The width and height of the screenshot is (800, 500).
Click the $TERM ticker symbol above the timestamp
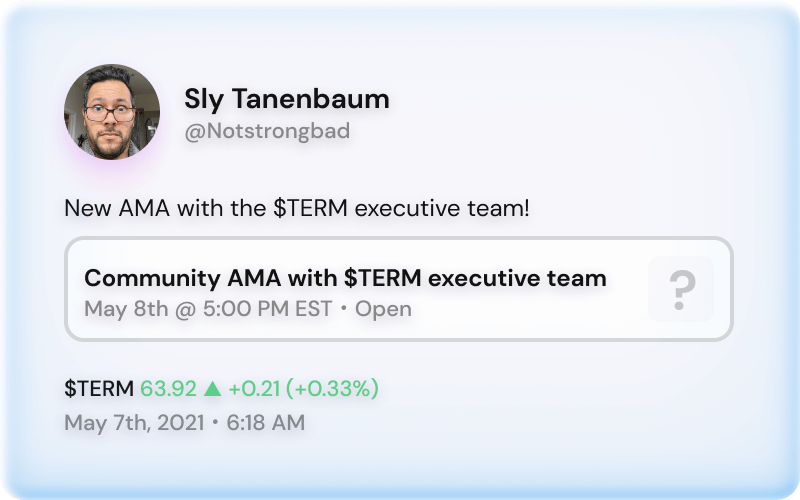[x=99, y=389]
